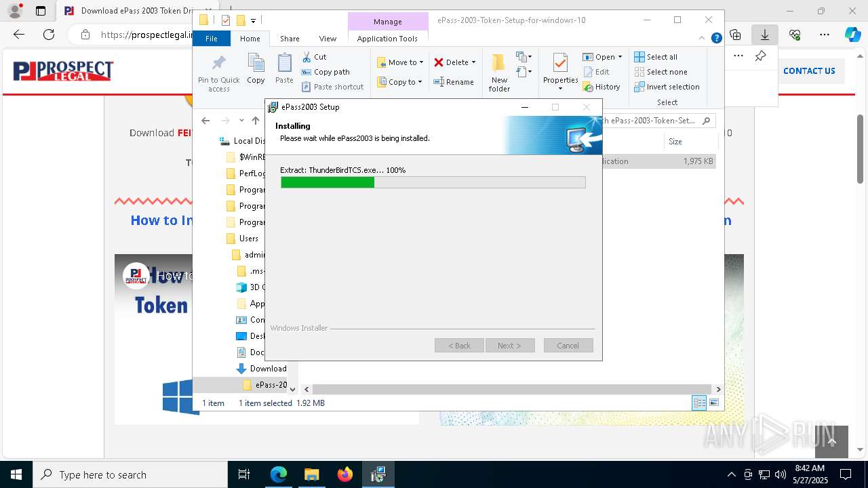
Task: Select Cut in Explorer ribbon
Action: pyautogui.click(x=314, y=57)
